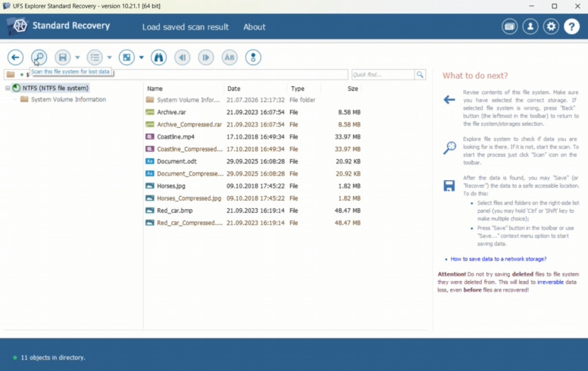Select the Horses_Compressed.jpg file

point(253,198)
